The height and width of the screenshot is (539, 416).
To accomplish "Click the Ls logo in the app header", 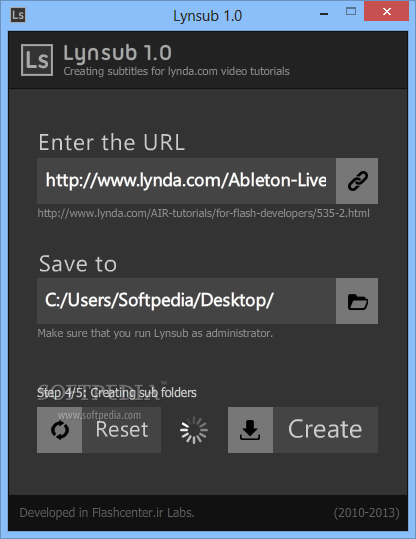I will (37, 60).
